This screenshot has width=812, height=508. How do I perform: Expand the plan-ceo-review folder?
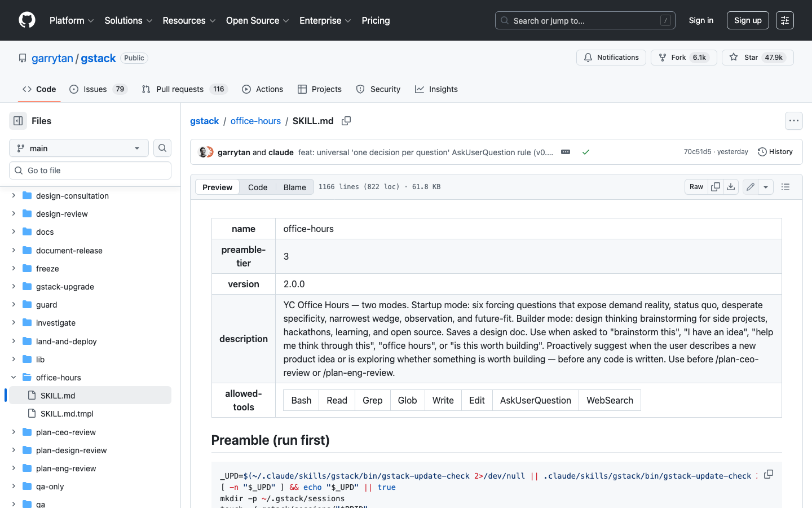pyautogui.click(x=14, y=432)
